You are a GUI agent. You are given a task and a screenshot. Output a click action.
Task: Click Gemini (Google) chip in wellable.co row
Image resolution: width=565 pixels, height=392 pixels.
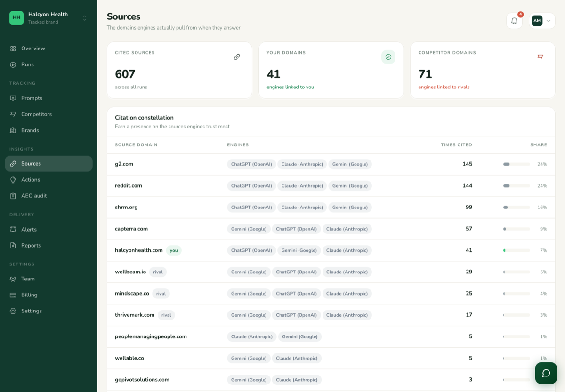click(249, 358)
